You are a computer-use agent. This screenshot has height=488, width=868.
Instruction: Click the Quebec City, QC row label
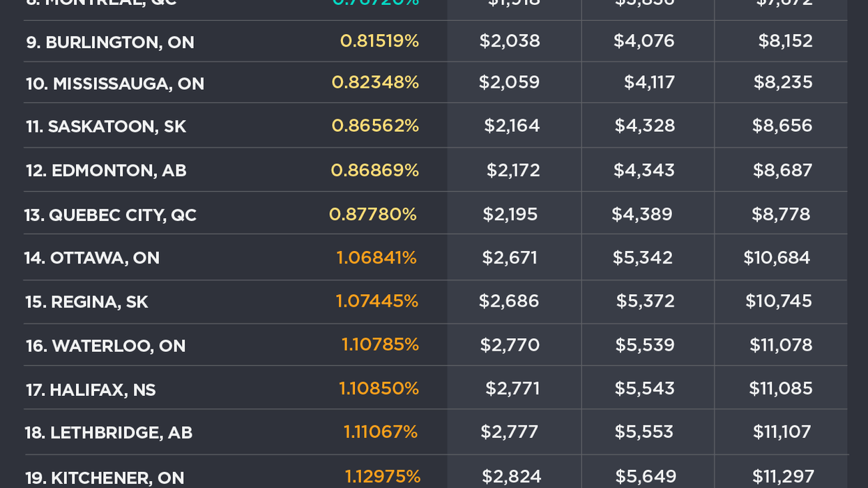point(110,215)
